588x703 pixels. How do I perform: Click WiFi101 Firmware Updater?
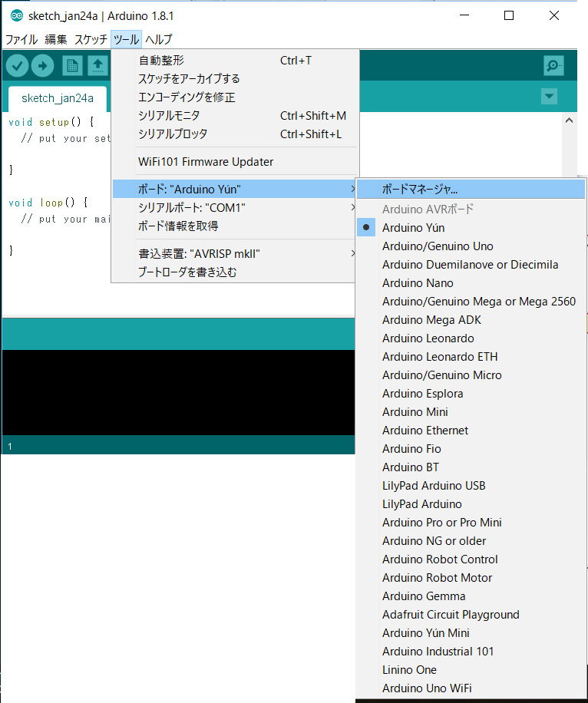tap(206, 162)
